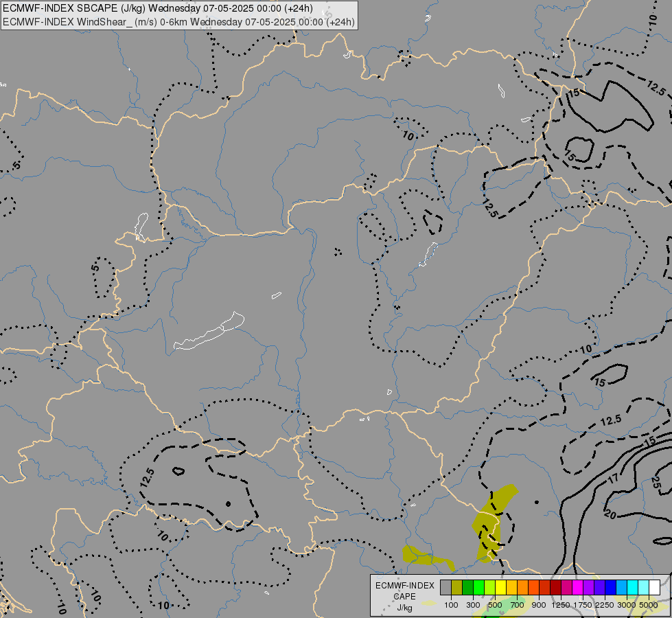Image resolution: width=672 pixels, height=618 pixels.
Task: Click the legend label 500
Action: click(x=495, y=605)
